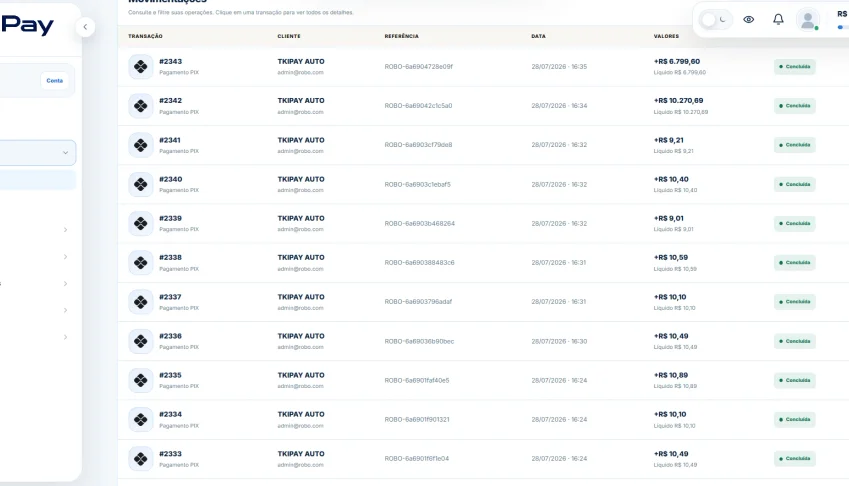Screen dimensions: 849x486
Task: Open notifications bell
Action: [x=778, y=19]
